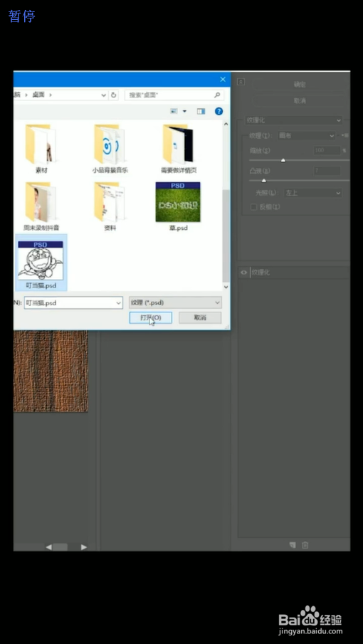Screen dimensions: 363x644
Task: Open the load texture flyout menu icon
Action: (x=344, y=135)
